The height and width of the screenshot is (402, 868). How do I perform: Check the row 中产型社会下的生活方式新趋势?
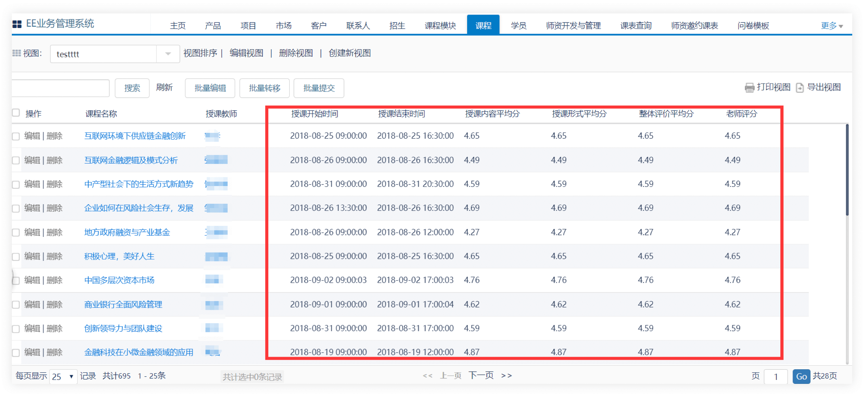[x=16, y=184]
